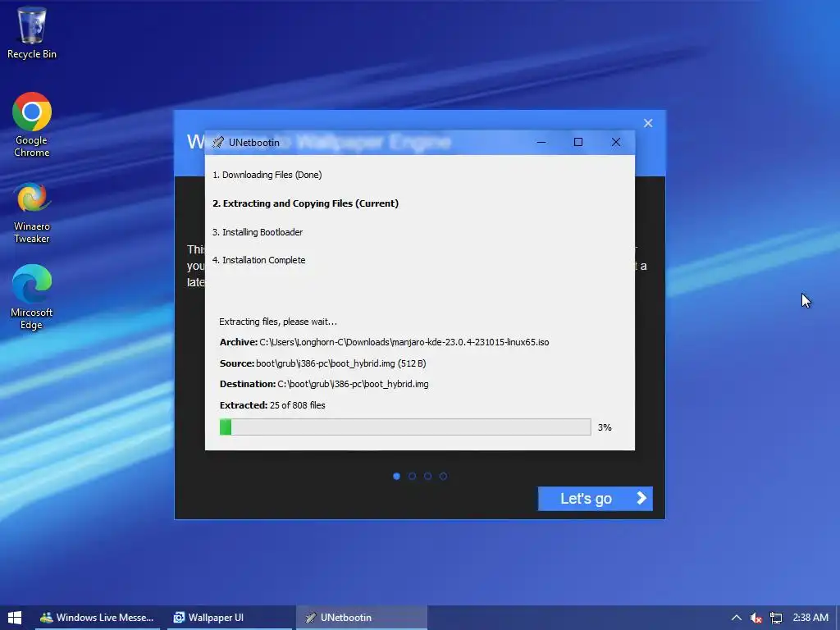The height and width of the screenshot is (630, 840).
Task: Select the first page indicator dot
Action: (396, 476)
